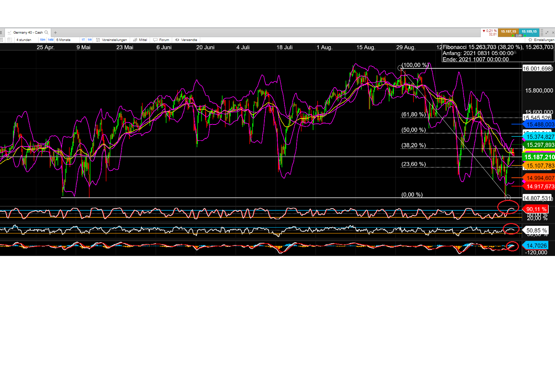The width and height of the screenshot is (555, 392).
Task: Click the collapse arrows icon at top right
Action: pos(547,33)
